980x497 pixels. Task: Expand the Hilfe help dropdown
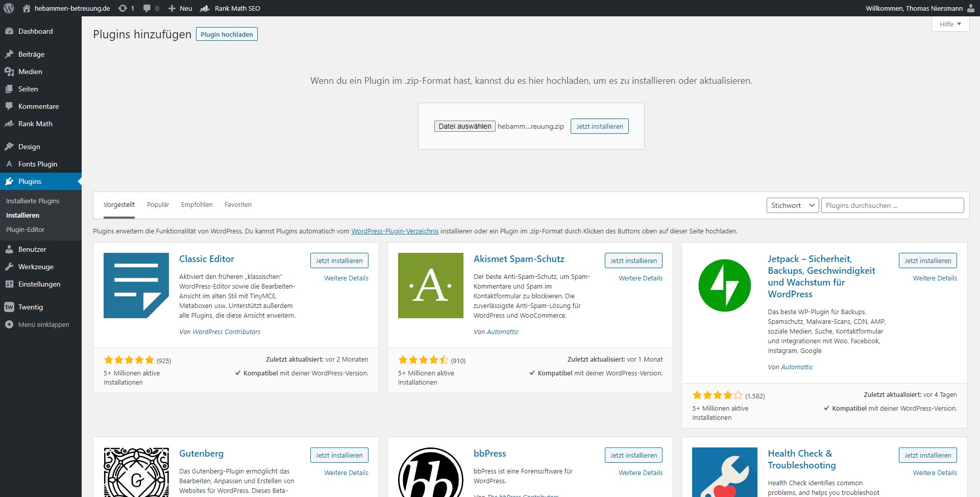coord(950,24)
